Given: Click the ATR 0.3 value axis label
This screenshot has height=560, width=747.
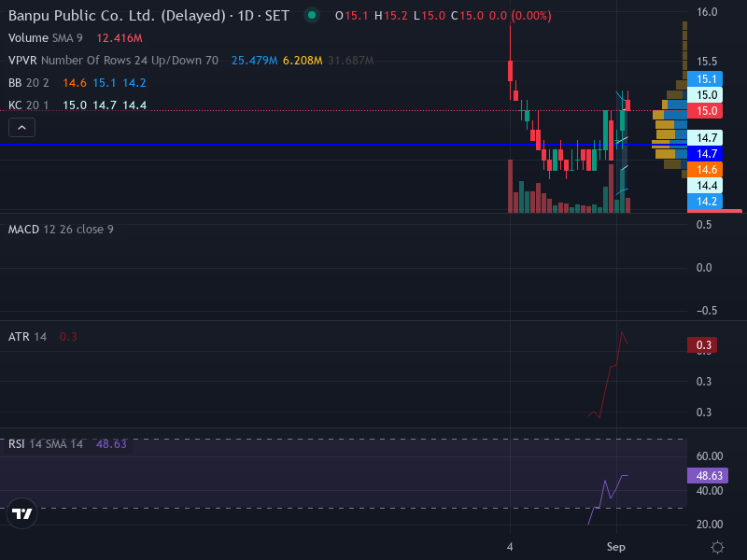Looking at the screenshot, I should click(702, 344).
